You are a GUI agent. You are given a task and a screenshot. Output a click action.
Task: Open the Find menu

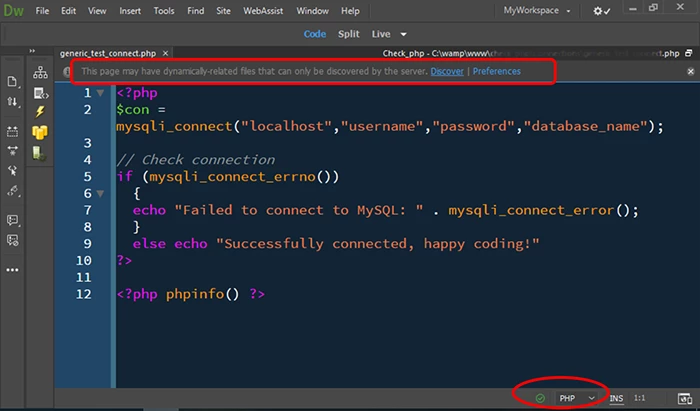[x=196, y=11]
